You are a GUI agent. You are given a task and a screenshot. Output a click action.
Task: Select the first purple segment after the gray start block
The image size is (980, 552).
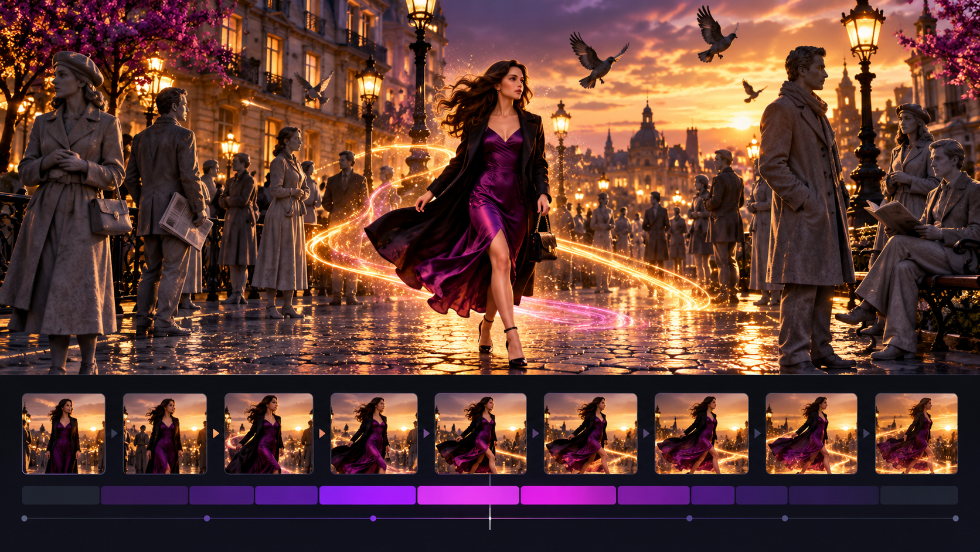pos(144,495)
